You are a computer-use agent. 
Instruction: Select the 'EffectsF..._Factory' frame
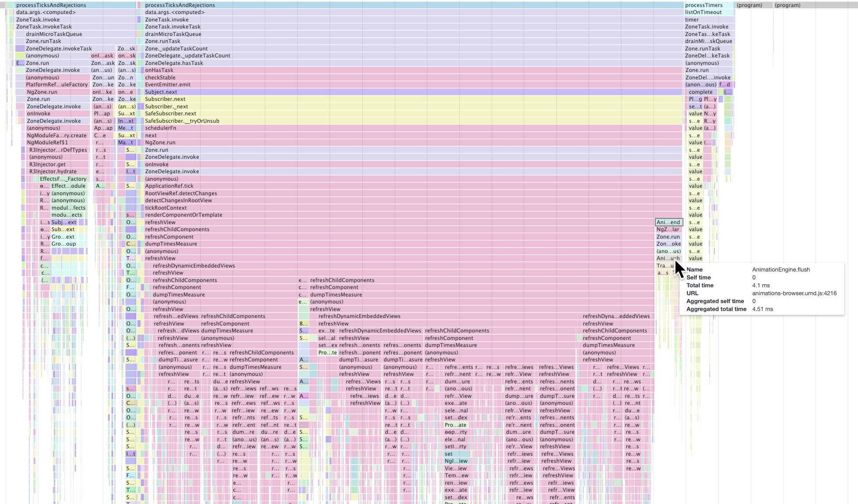pos(64,179)
